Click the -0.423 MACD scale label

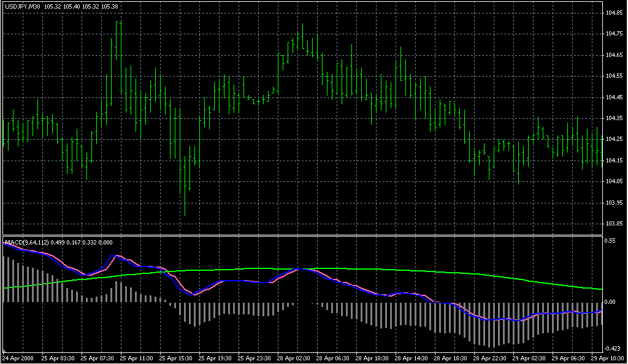click(613, 348)
